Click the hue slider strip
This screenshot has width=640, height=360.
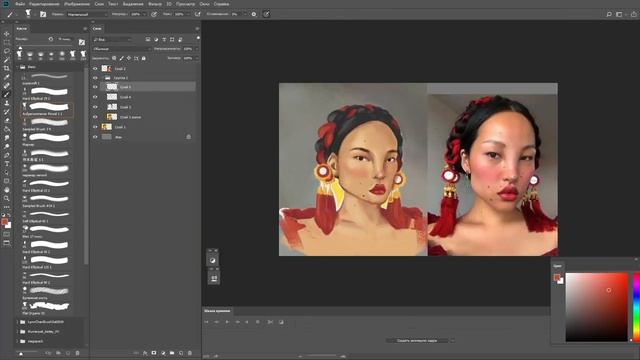[x=636, y=307]
